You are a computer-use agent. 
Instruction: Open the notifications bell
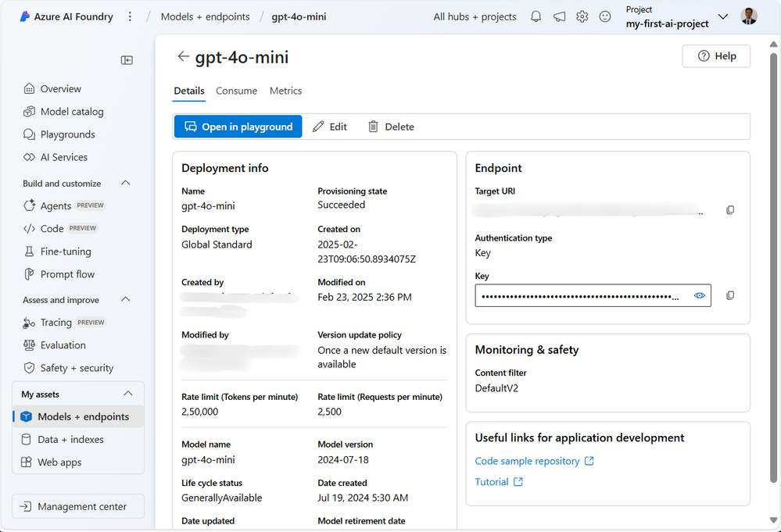coord(536,16)
